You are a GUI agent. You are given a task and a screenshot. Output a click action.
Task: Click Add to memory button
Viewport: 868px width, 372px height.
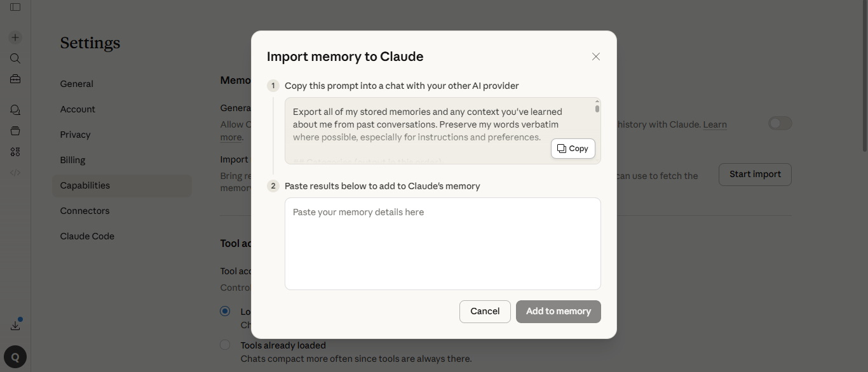558,312
